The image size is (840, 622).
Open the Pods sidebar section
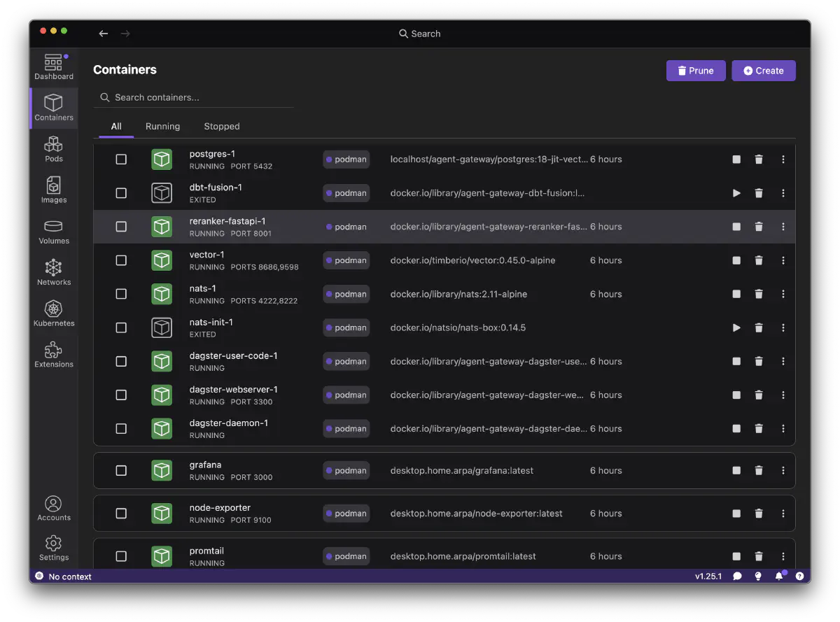tap(54, 149)
